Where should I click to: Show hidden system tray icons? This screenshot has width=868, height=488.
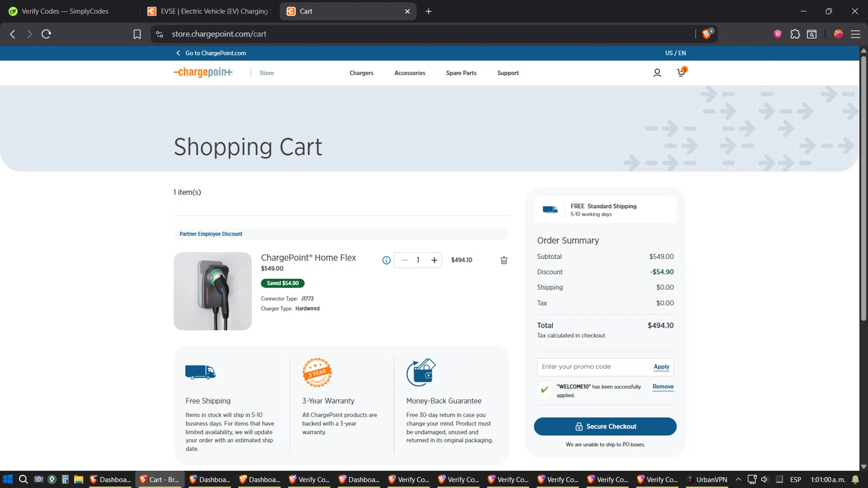click(x=738, y=479)
